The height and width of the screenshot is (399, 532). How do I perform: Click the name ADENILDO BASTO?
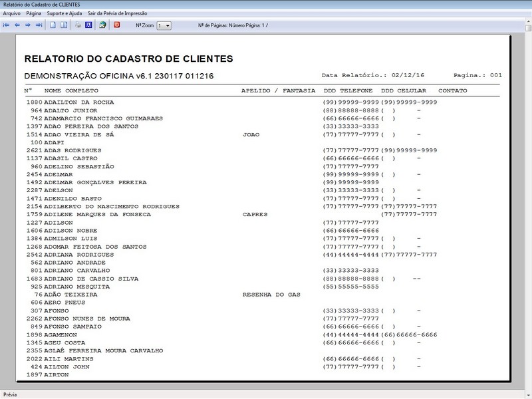point(72,198)
